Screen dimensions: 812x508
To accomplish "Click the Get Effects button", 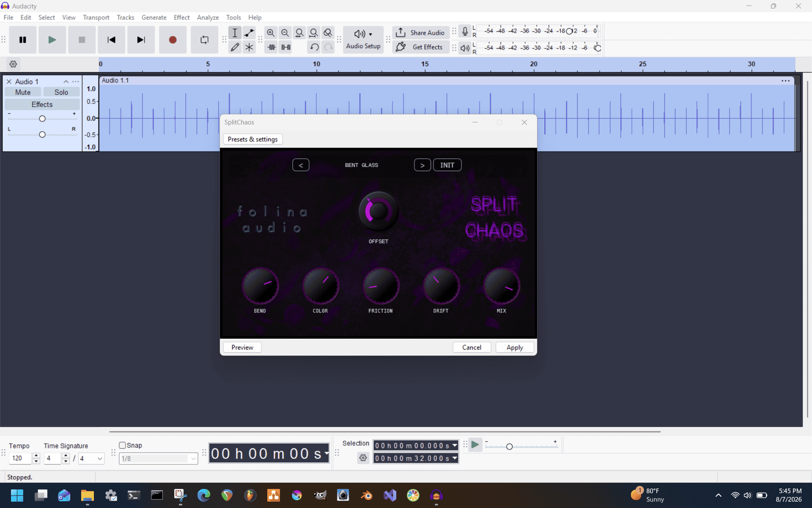I will pyautogui.click(x=421, y=47).
